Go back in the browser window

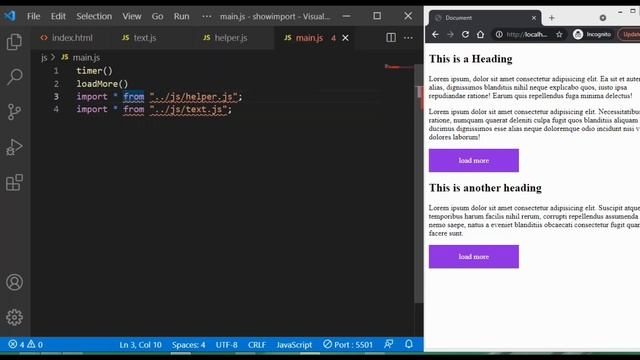pyautogui.click(x=435, y=34)
